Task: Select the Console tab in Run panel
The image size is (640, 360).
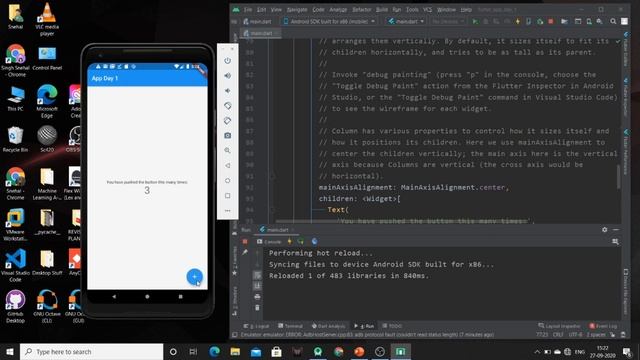Action: 269,242
